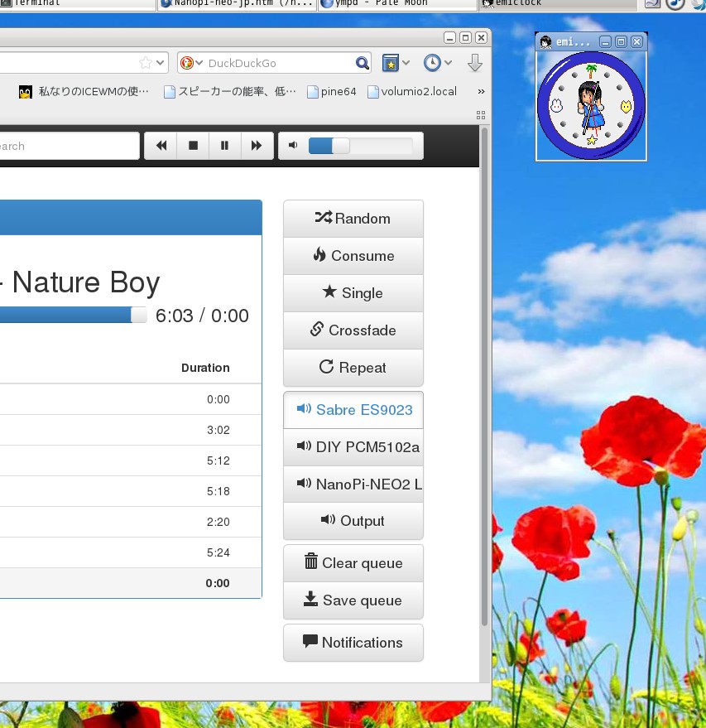Bookmark this page with the star
This screenshot has height=728, width=706.
[146, 63]
